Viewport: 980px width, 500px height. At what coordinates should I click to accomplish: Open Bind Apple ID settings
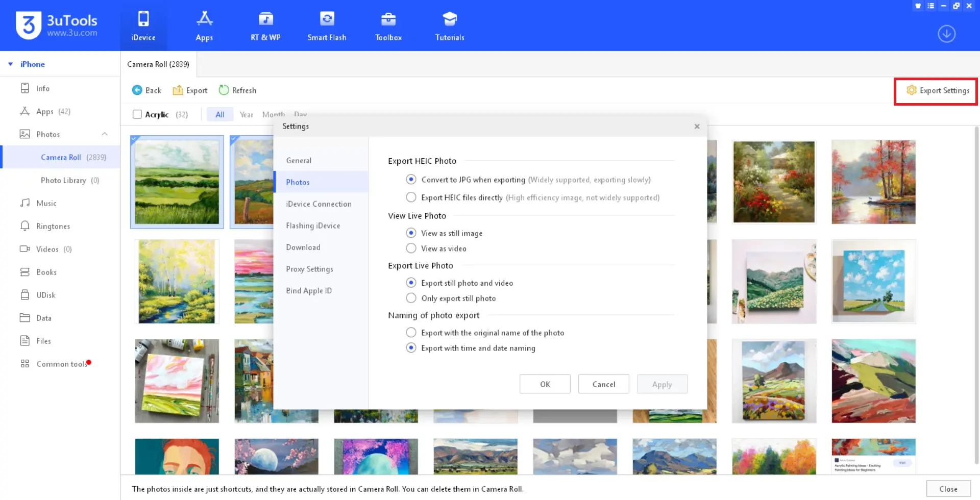point(321,290)
